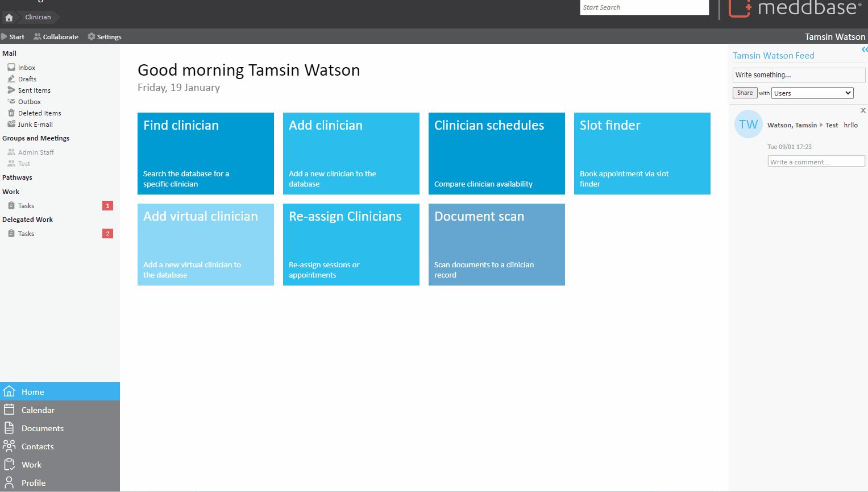Click the home icon in the breadcrumb
This screenshot has width=868, height=492.
[9, 17]
